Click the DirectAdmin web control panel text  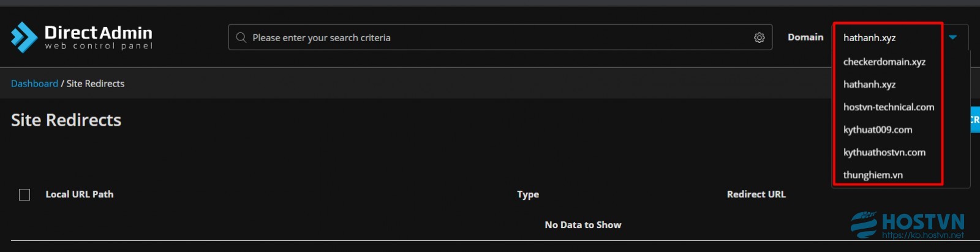coord(98,37)
